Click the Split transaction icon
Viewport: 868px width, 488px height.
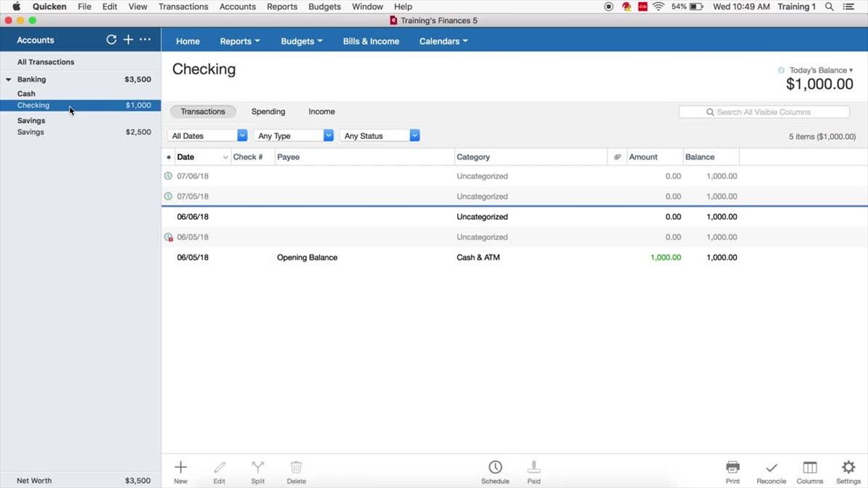point(258,468)
